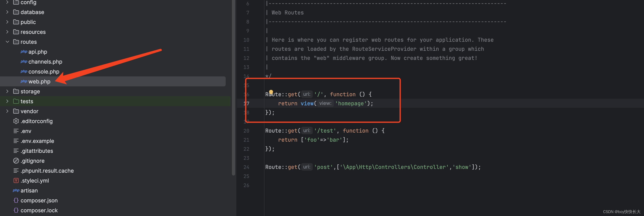Click the '/test' string on line 20

[x=325, y=131]
